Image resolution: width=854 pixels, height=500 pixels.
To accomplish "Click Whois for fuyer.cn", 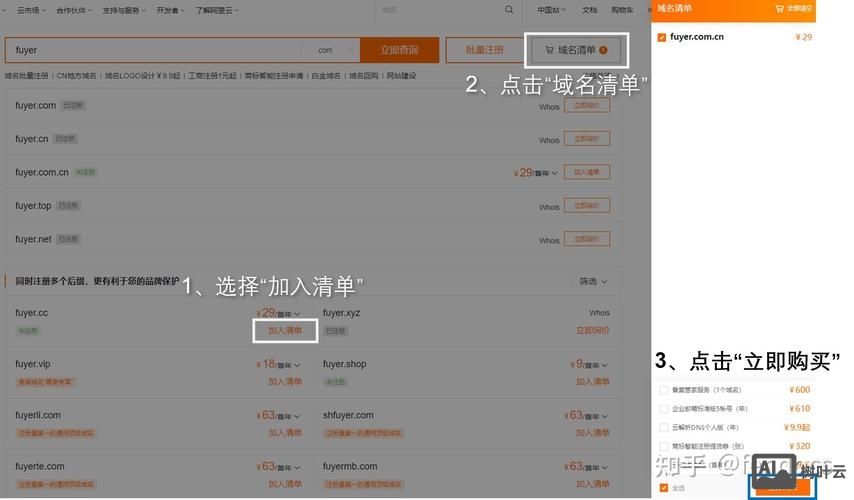I will coord(549,140).
